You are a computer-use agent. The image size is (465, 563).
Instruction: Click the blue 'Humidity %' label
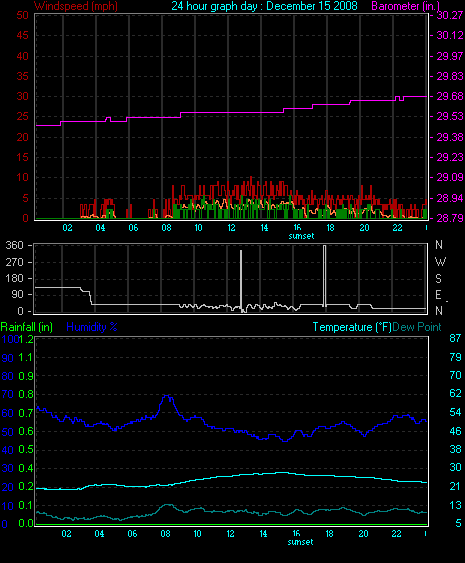pyautogui.click(x=92, y=327)
